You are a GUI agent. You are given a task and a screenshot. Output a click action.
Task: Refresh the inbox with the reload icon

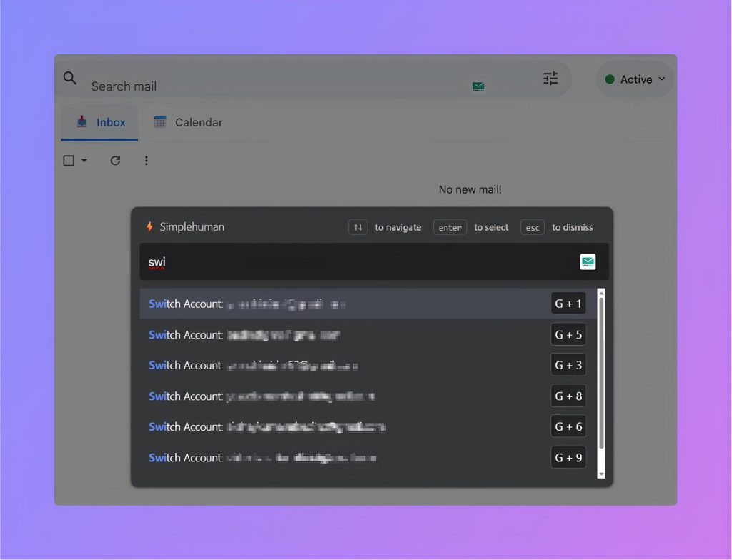(115, 161)
